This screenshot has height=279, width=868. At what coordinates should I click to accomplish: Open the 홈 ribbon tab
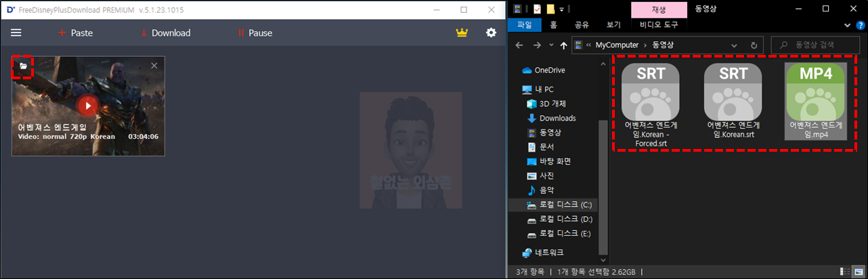click(x=553, y=25)
